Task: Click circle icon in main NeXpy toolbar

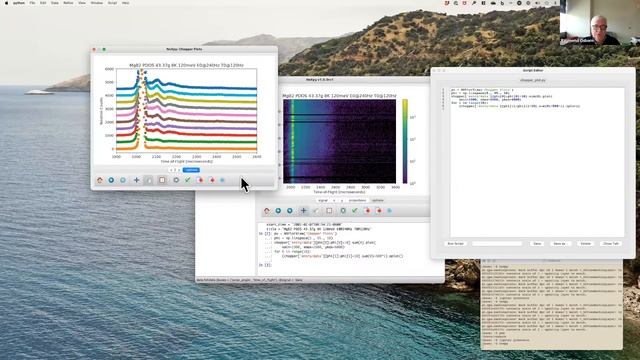Action: coord(343,211)
